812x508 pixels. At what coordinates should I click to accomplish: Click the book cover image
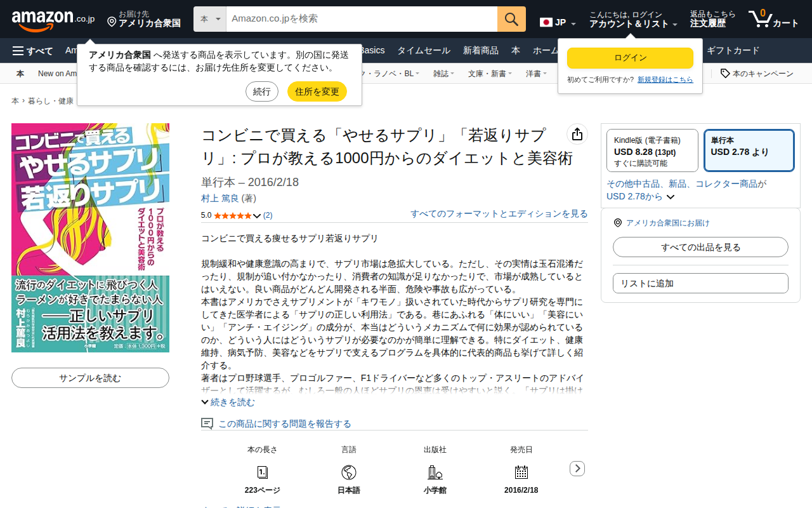(x=90, y=237)
